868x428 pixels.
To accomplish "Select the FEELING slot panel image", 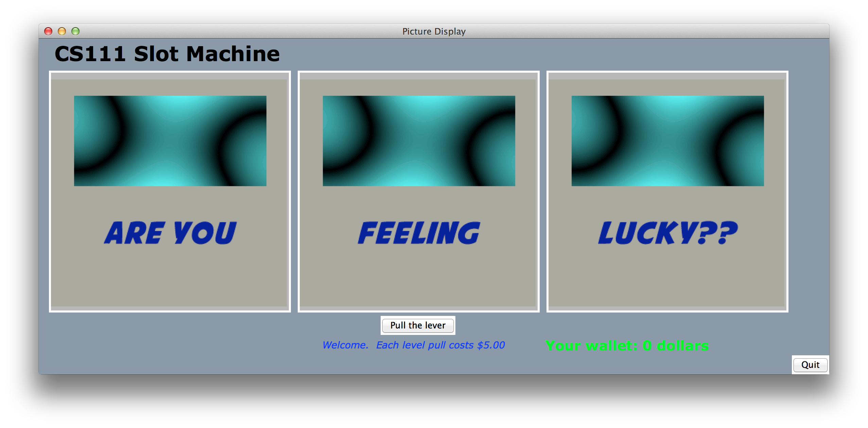I will click(419, 192).
